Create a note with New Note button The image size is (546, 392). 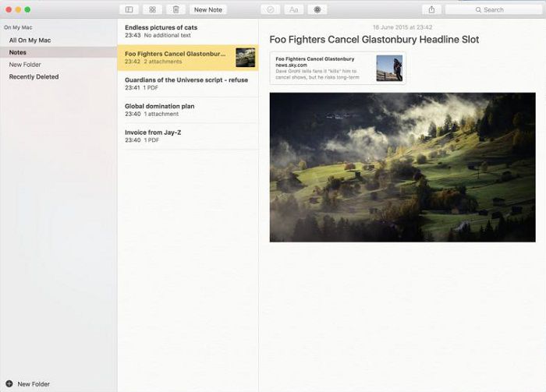208,9
